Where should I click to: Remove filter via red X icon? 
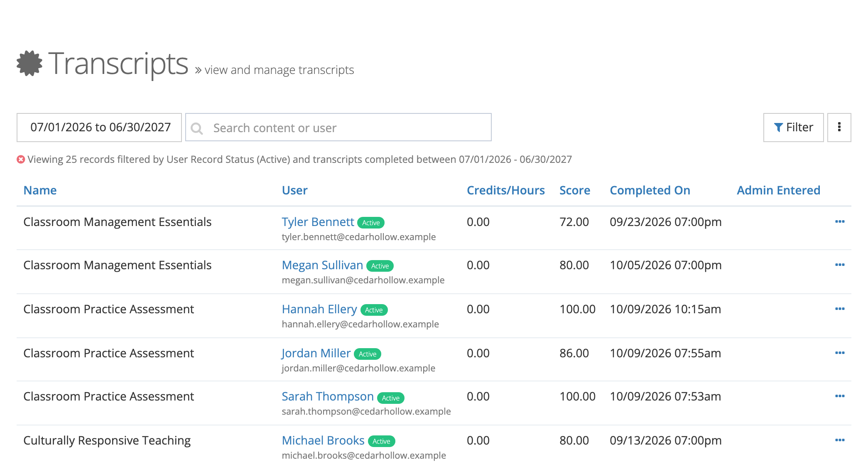point(21,160)
